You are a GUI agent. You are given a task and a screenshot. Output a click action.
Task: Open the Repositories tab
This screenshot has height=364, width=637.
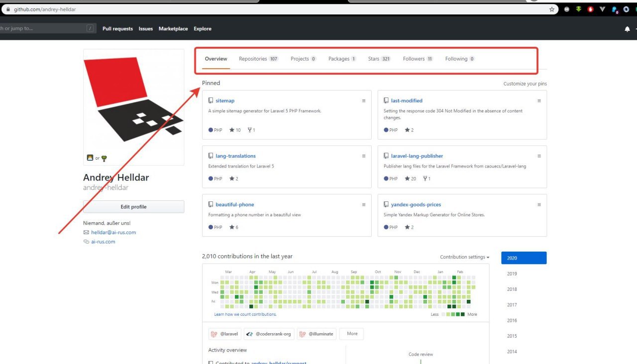click(x=258, y=59)
